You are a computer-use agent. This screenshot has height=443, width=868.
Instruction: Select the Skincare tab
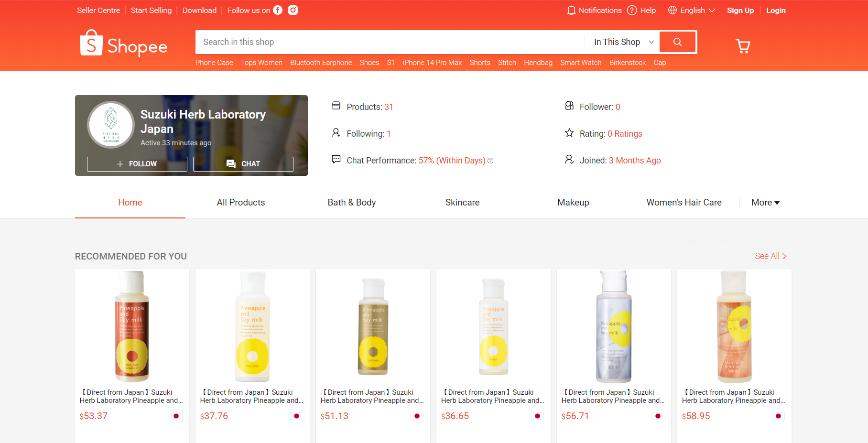[x=462, y=203]
